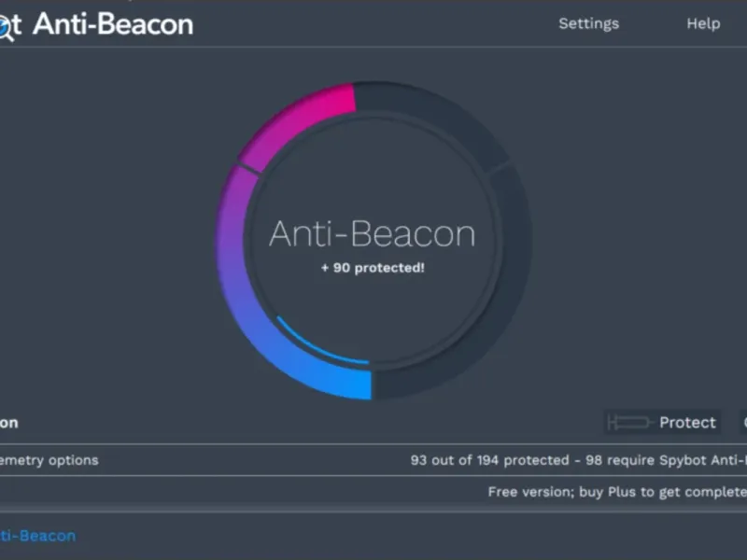
Task: Click the Anti-Beacon title in the header
Action: tap(113, 24)
